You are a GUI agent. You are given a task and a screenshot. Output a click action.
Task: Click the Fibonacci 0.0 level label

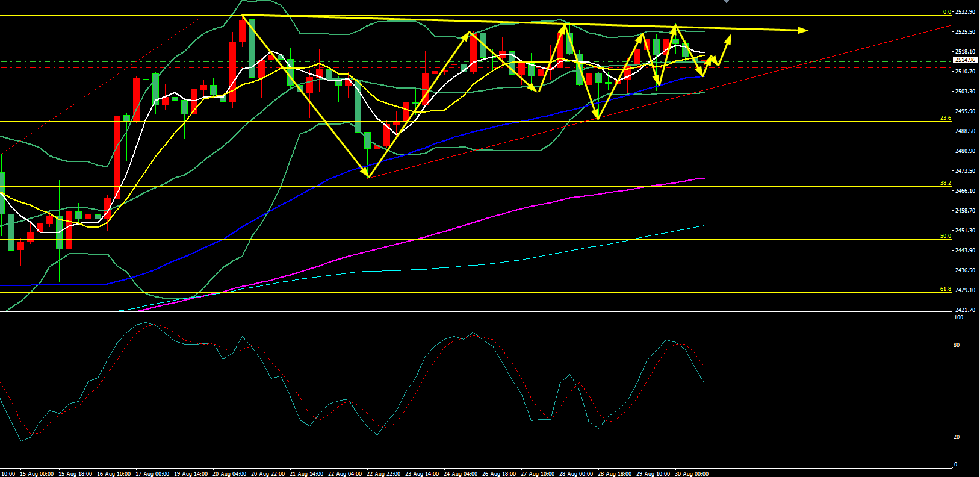[947, 12]
